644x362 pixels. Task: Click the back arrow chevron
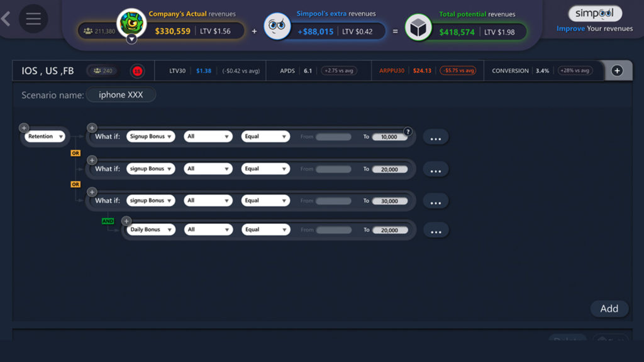[6, 19]
